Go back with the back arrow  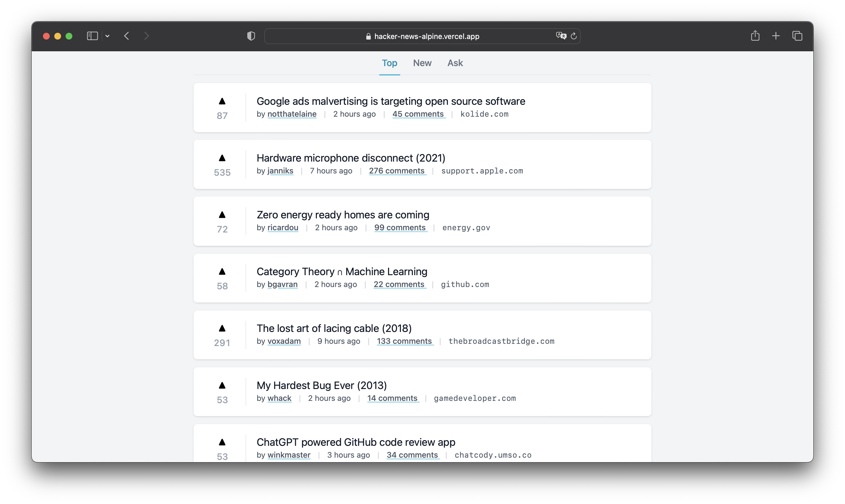coord(127,36)
